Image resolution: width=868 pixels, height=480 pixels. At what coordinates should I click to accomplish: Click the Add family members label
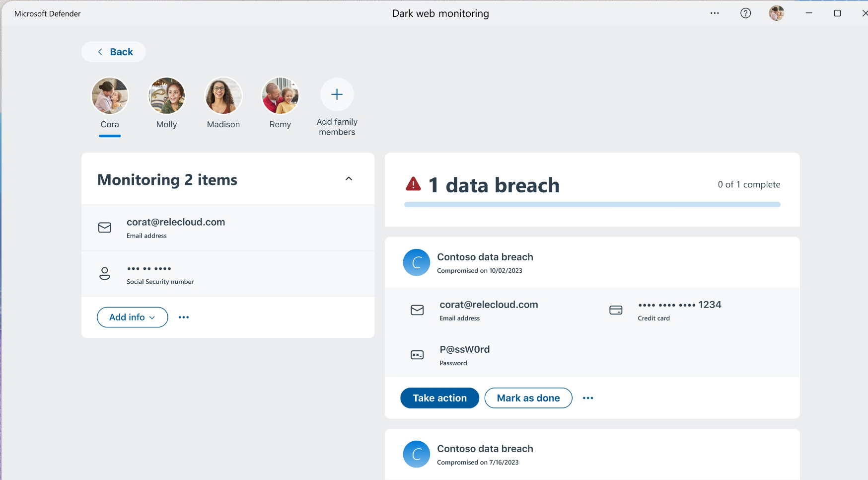tap(337, 127)
